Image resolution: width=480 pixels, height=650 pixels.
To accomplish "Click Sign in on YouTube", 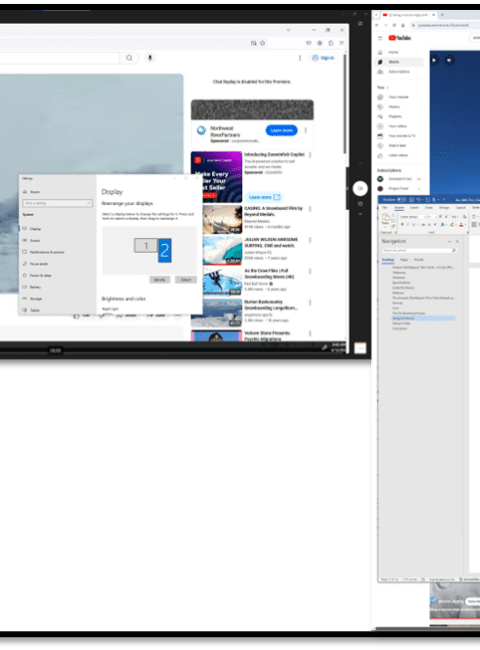I will (323, 58).
